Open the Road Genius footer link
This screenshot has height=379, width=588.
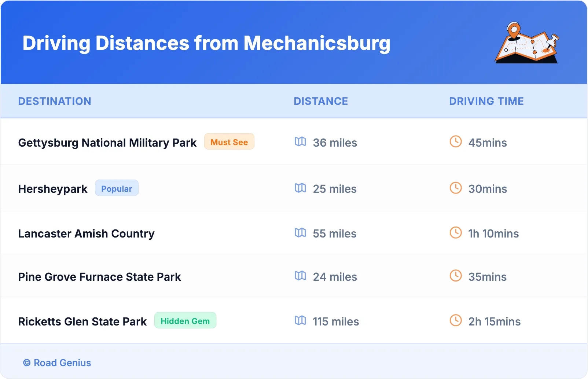[57, 363]
